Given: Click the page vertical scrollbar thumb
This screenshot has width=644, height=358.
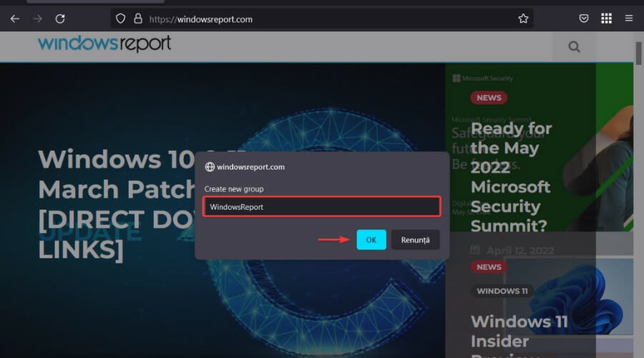Looking at the screenshot, I should pyautogui.click(x=639, y=53).
